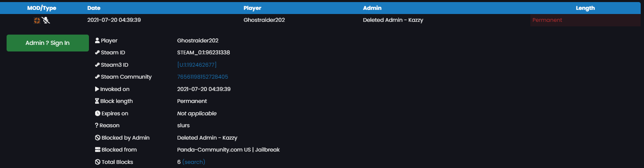
Task: Click the play icon beside Invoked on
Action: (97, 89)
